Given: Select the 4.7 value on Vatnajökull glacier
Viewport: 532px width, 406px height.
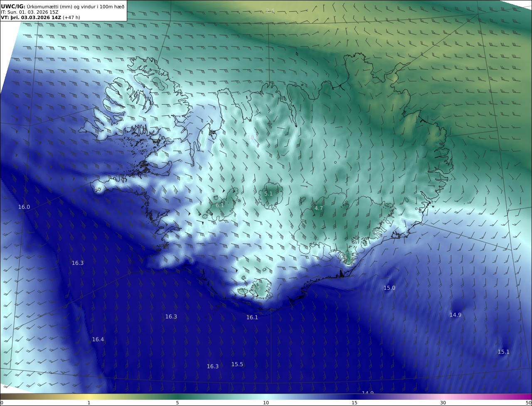Looking at the screenshot, I should [x=319, y=208].
